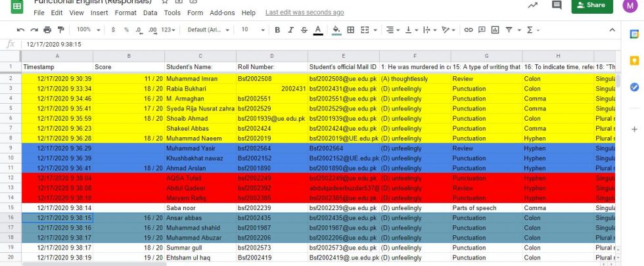Open Google Keep from side panel
Screen dimensions: 644x266
634,60
